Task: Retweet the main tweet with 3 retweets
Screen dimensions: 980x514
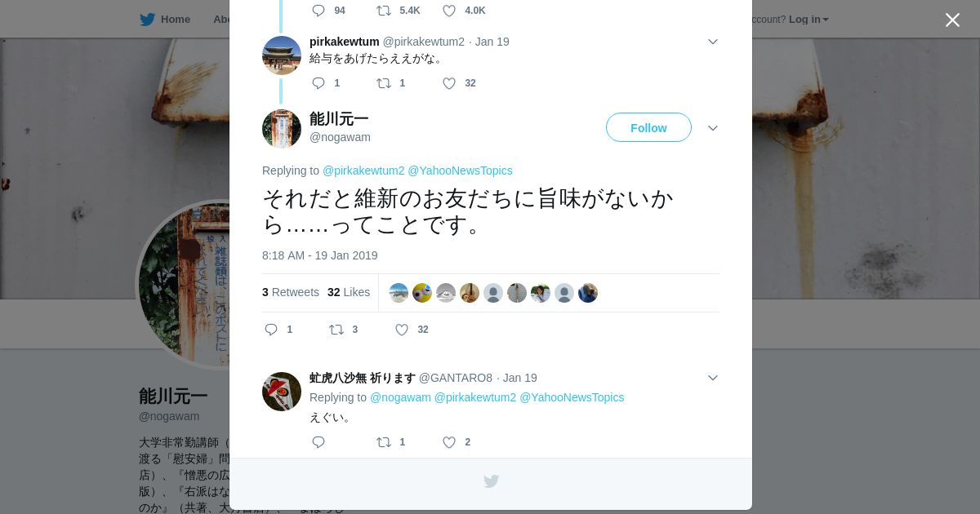Action: pos(336,330)
